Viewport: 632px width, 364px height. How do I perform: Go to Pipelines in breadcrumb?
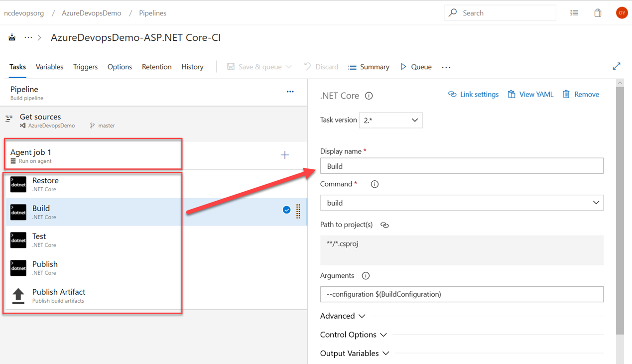152,13
